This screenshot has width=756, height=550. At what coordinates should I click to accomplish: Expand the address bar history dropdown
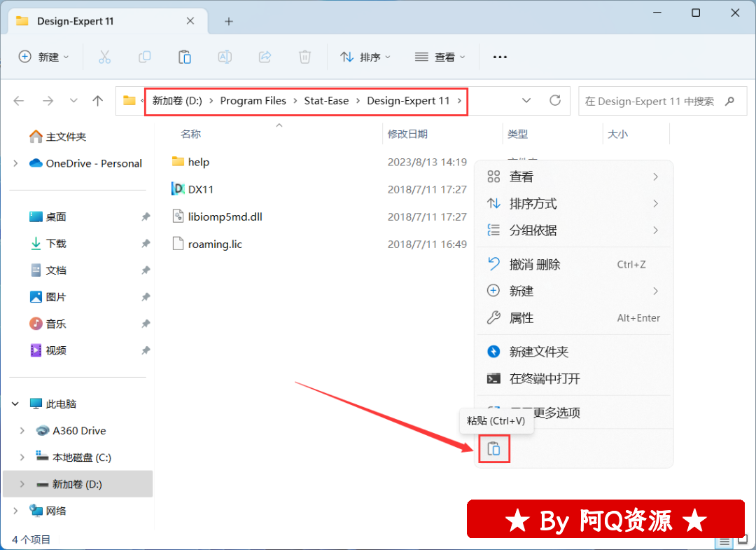tap(526, 100)
